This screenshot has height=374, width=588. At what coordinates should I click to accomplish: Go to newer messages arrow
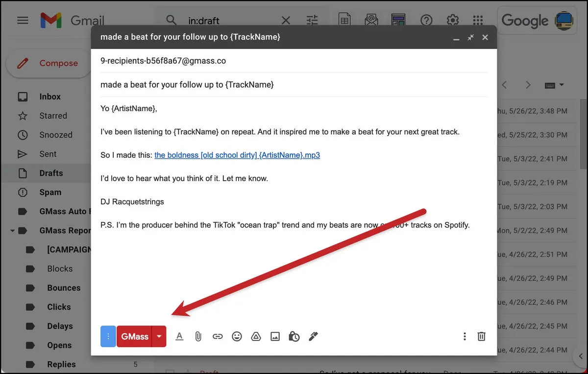click(x=504, y=85)
